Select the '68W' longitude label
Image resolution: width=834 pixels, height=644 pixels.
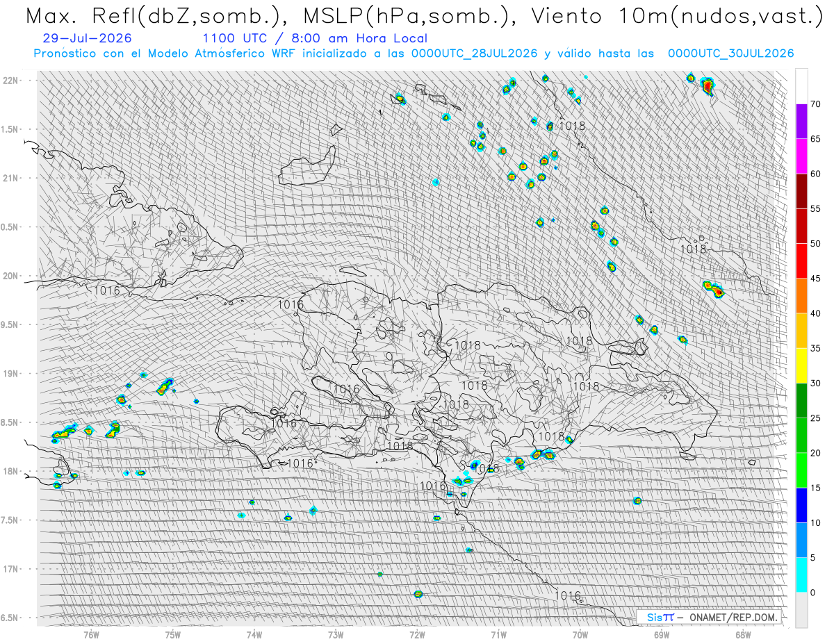click(743, 634)
